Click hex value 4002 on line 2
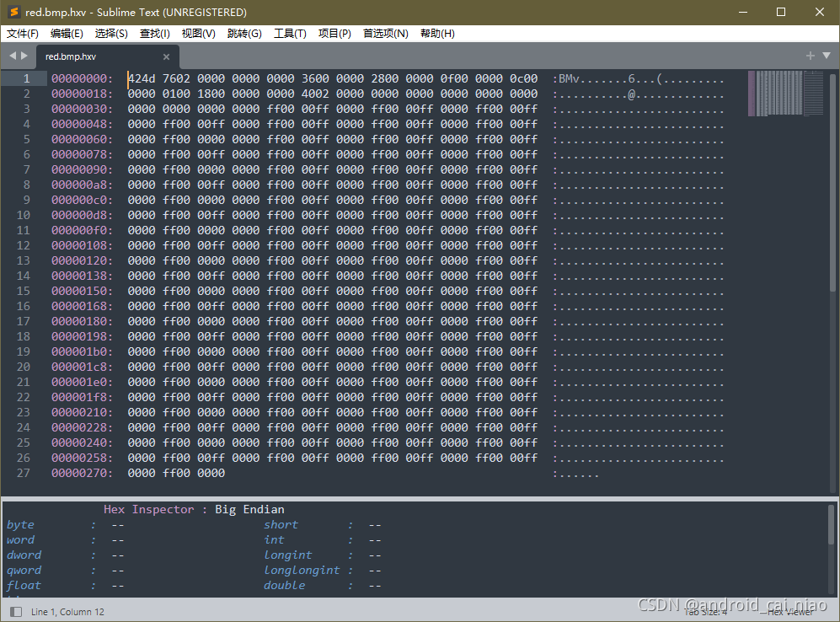 coord(315,94)
